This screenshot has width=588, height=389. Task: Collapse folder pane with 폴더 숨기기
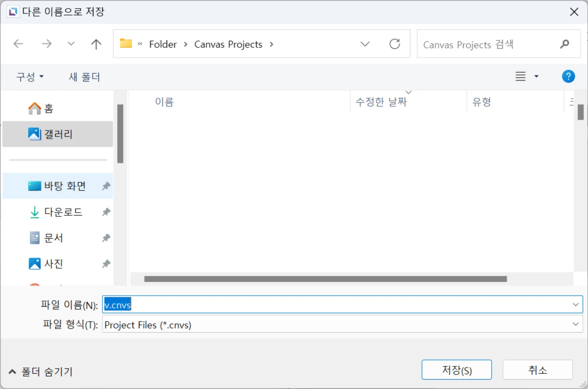[40, 371]
